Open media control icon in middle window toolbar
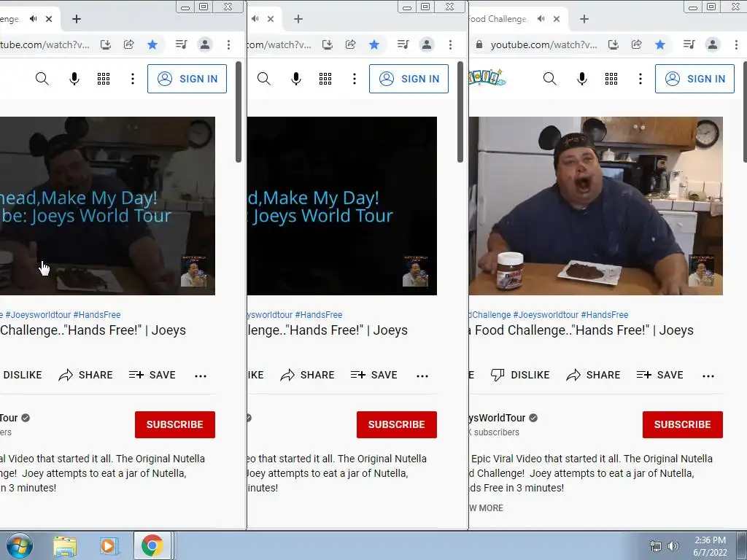 [403, 44]
